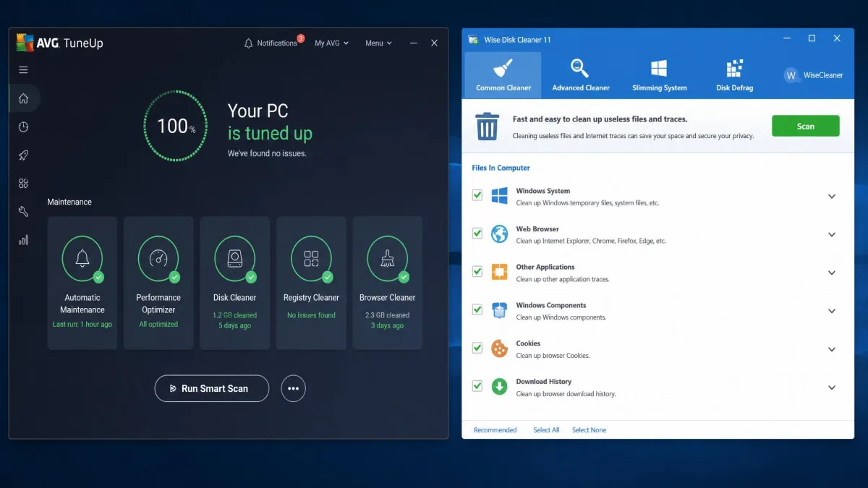Open the wrench fix-problems icon in AVG sidebar
The width and height of the screenshot is (868, 488).
23,212
